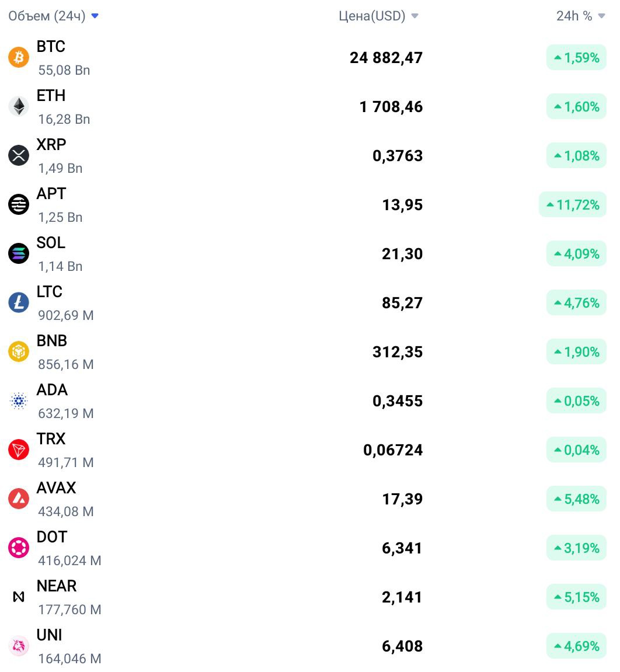
Task: Expand the 24h % sort dropdown
Action: tap(601, 16)
